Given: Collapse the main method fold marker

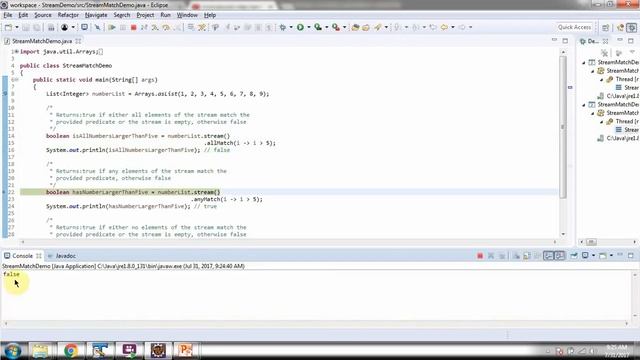Looking at the screenshot, I should (x=16, y=80).
